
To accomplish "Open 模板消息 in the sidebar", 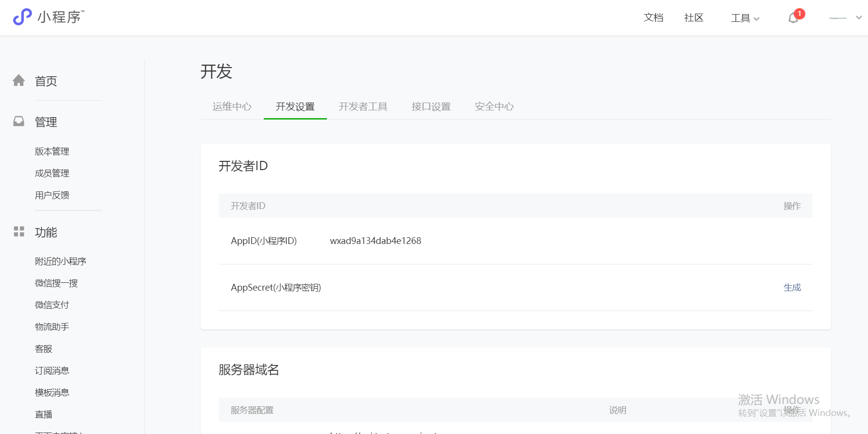I will [52, 392].
